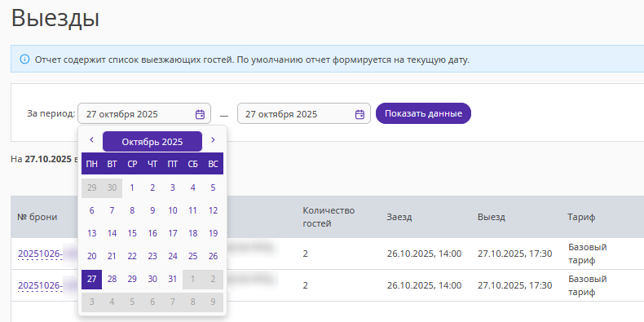Pick October 31 in the calendar
644x322 pixels.
point(173,280)
